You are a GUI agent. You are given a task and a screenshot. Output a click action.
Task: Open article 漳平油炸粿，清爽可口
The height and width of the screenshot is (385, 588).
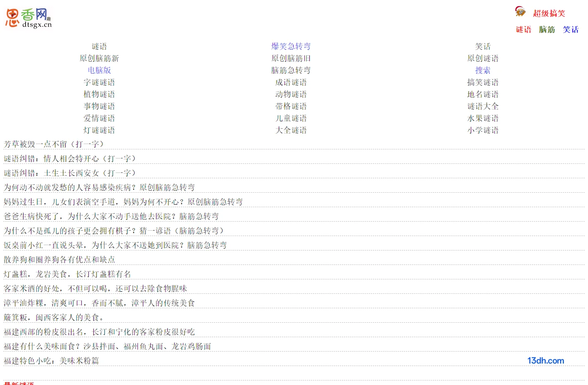tap(99, 303)
